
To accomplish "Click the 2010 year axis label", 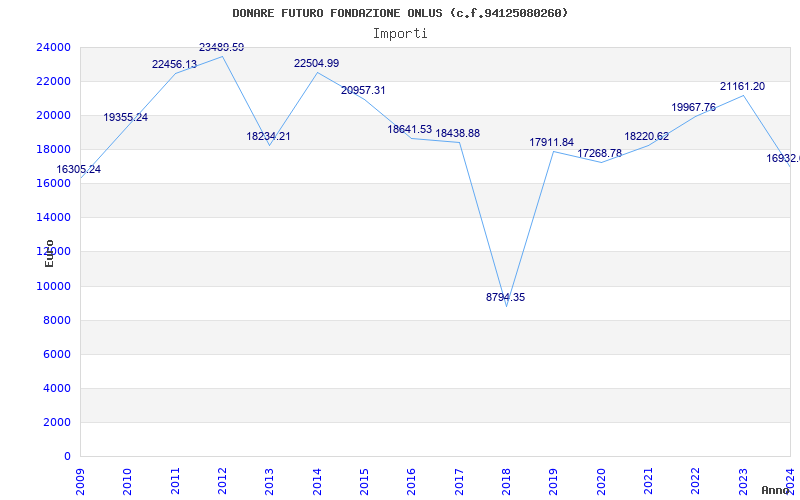I will click(x=128, y=481).
